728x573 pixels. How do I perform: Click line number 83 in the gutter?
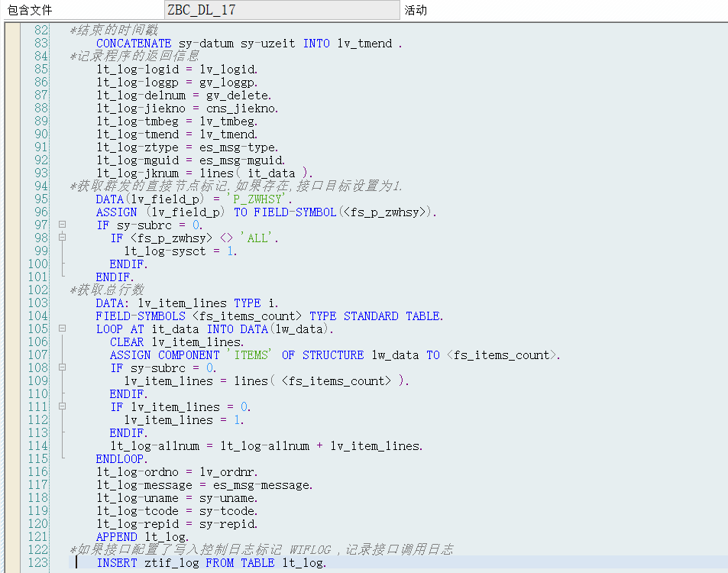click(40, 44)
